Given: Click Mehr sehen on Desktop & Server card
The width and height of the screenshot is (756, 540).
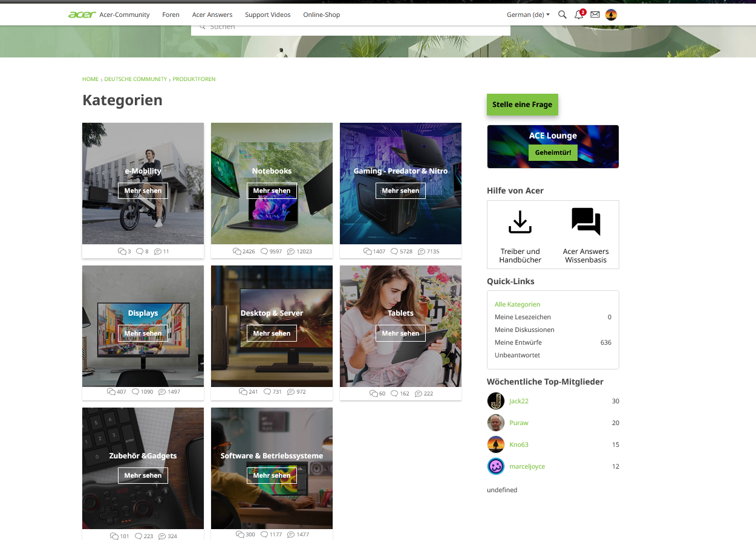Looking at the screenshot, I should click(x=272, y=333).
